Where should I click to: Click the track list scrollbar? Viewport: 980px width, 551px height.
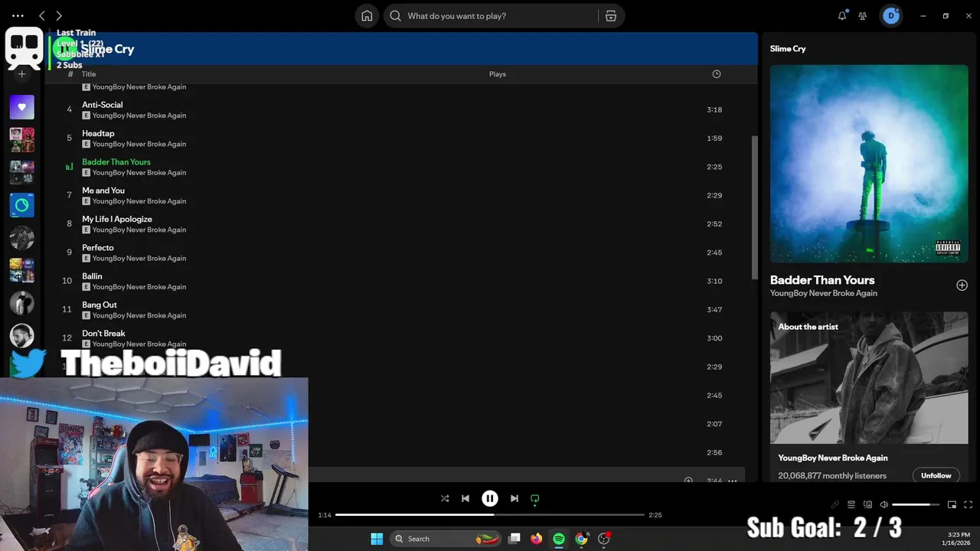point(754,207)
